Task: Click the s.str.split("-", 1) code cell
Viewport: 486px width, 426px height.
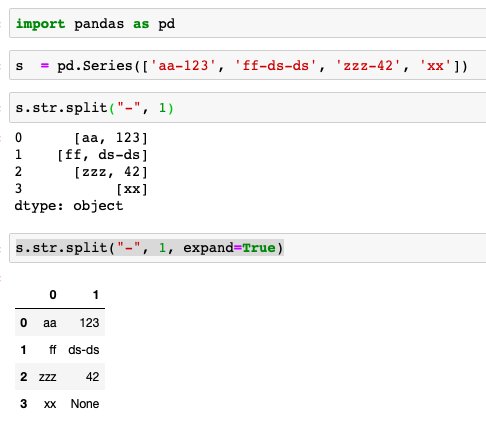Action: 247,108
